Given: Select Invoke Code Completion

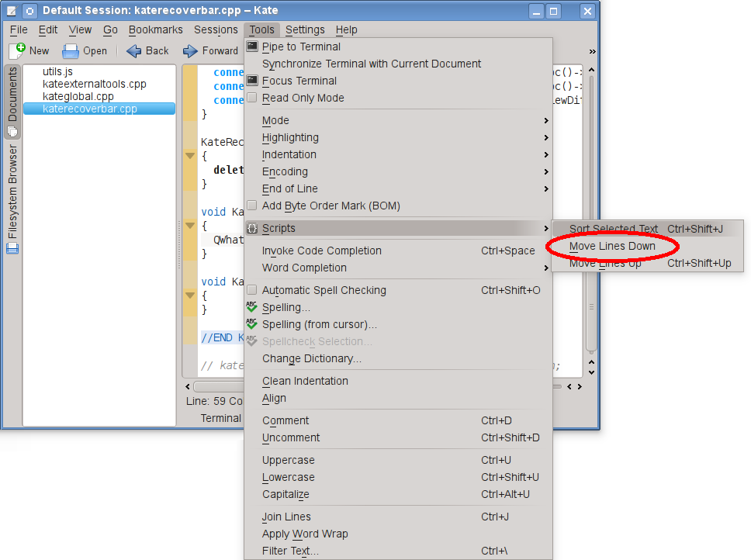Looking at the screenshot, I should 399,251.
